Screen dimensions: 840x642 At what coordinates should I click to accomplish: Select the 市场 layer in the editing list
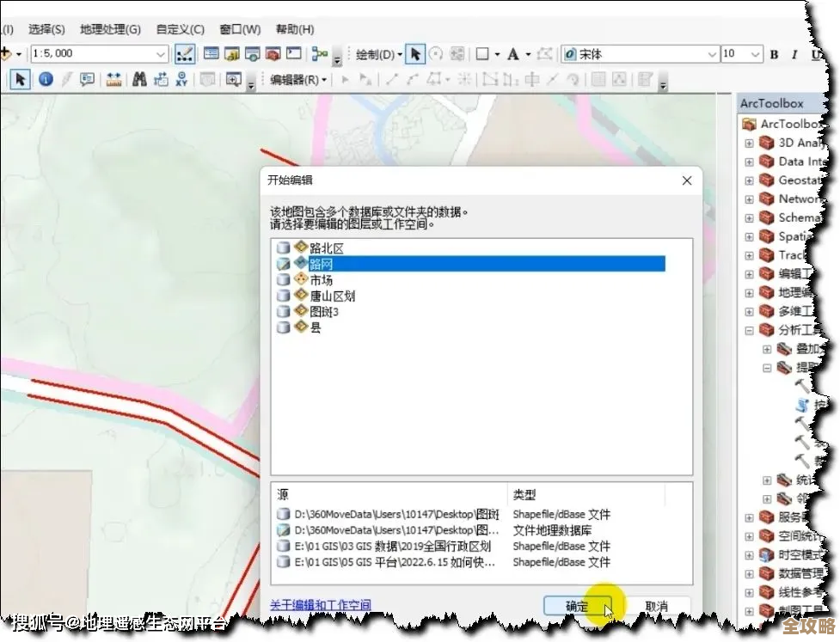click(324, 281)
